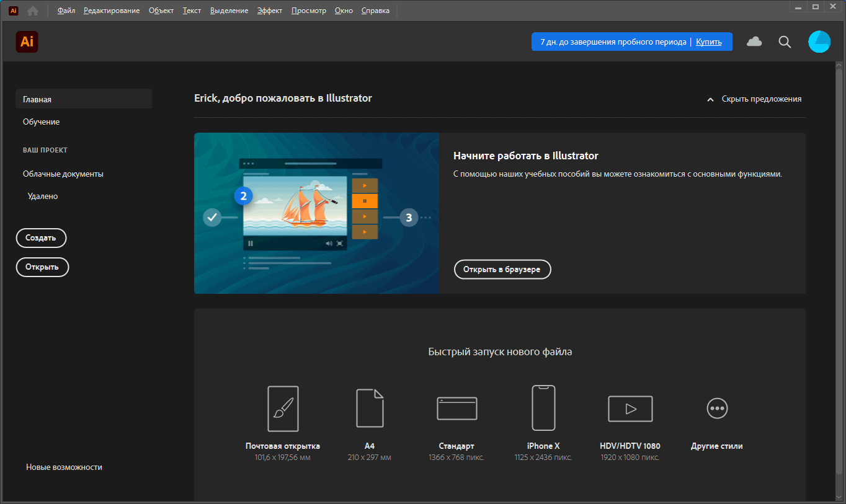Open cloud sync status icon
Image resolution: width=846 pixels, height=504 pixels.
[754, 42]
